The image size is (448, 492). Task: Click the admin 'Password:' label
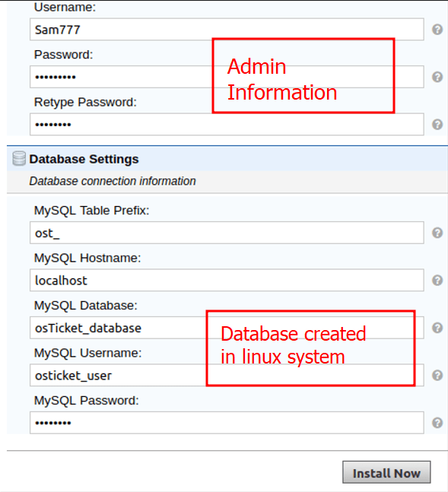coord(63,55)
